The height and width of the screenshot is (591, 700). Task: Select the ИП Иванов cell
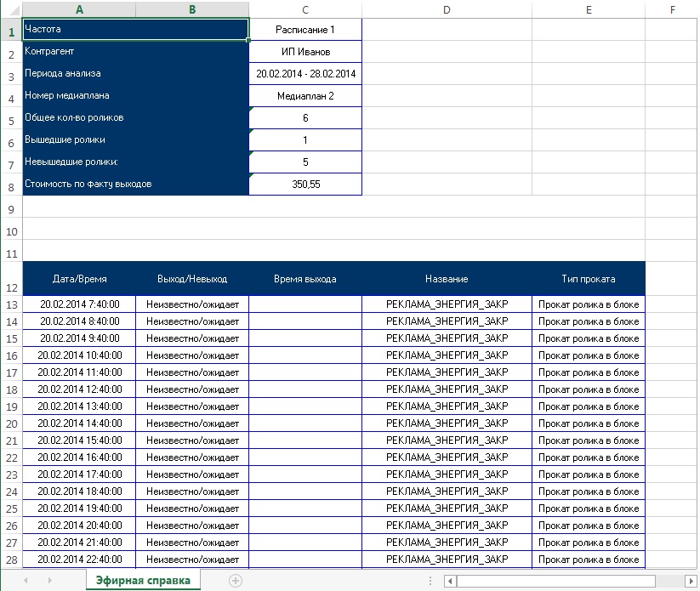tap(305, 51)
